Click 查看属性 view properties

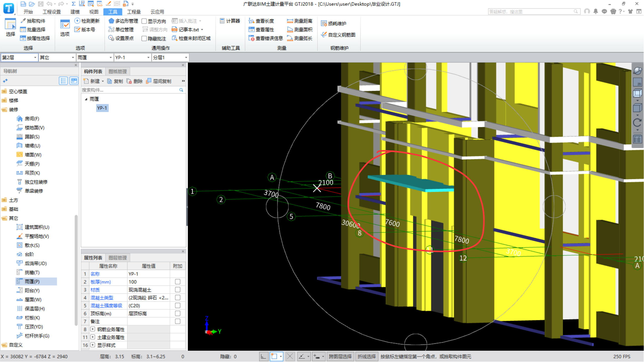coord(261,30)
